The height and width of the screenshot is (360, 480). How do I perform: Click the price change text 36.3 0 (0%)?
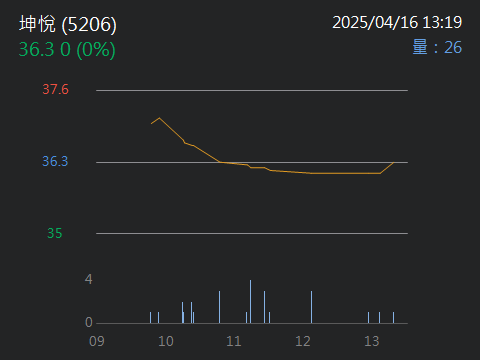point(67,50)
